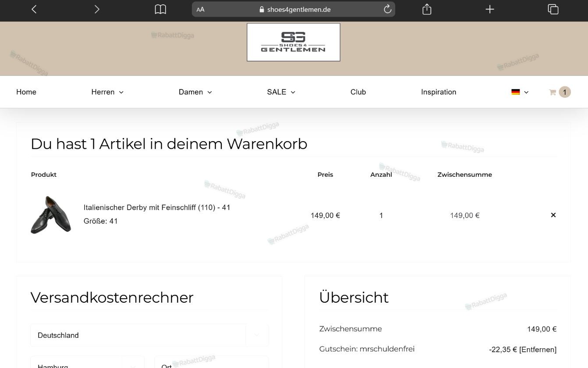This screenshot has width=588, height=368.
Task: Select the Versandkostenrechner heading
Action: click(112, 297)
